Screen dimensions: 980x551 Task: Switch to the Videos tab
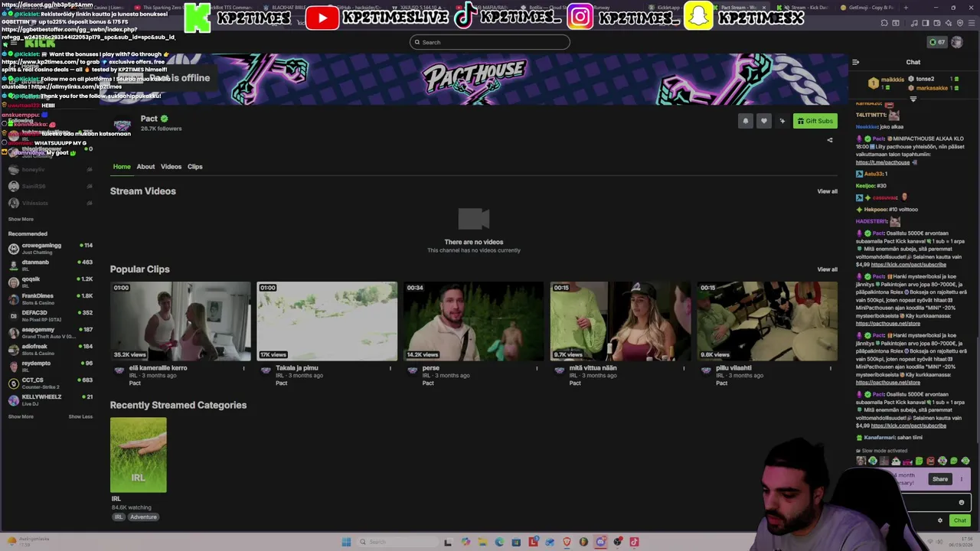click(171, 166)
